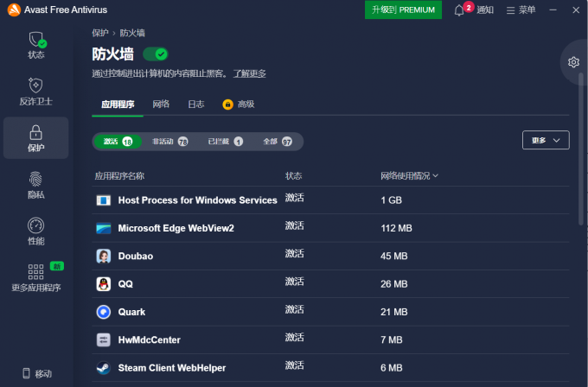
Task: Open the 菜单 hamburger menu
Action: [521, 10]
